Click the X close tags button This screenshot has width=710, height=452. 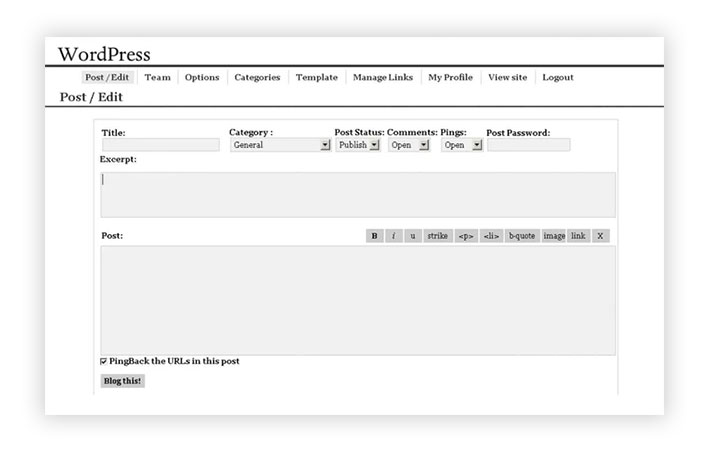coord(600,236)
